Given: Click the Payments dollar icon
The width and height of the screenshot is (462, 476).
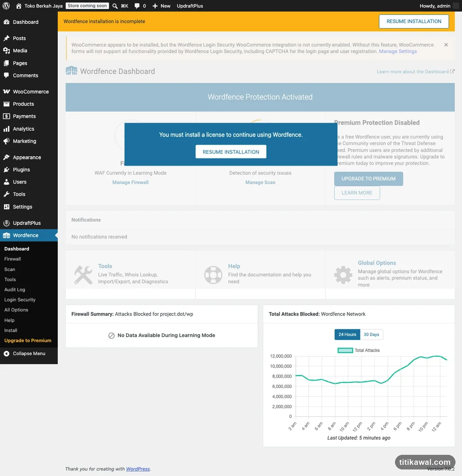Looking at the screenshot, I should click(7, 116).
